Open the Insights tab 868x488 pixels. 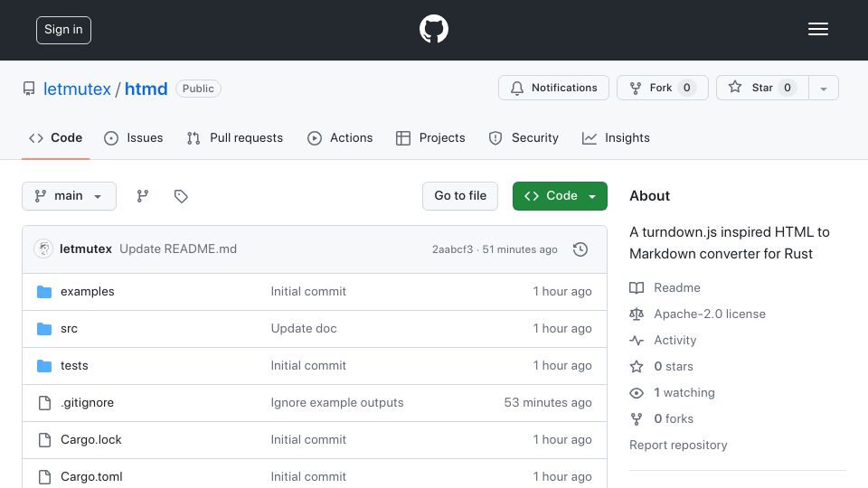click(x=616, y=137)
